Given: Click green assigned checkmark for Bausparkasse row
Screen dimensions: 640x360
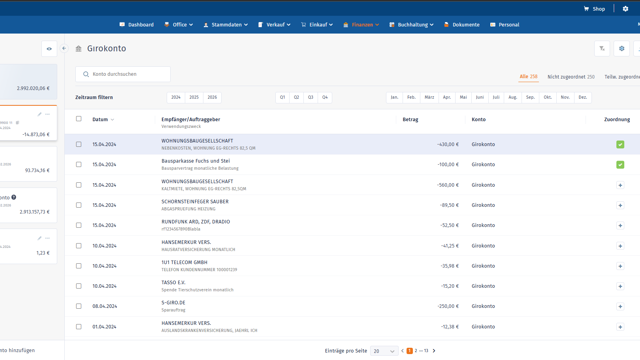Looking at the screenshot, I should [620, 164].
